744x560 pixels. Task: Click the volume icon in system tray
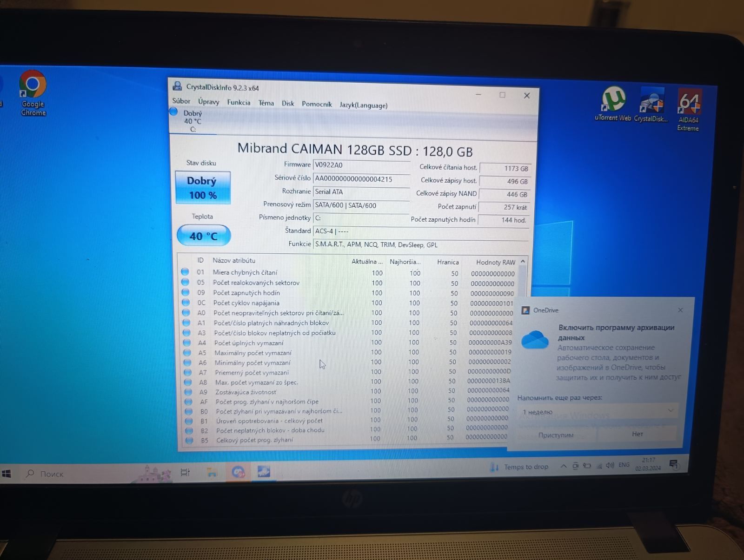point(610,465)
